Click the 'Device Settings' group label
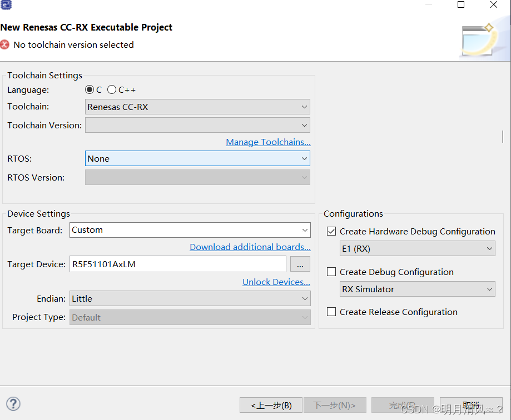This screenshot has width=511, height=420. [38, 214]
